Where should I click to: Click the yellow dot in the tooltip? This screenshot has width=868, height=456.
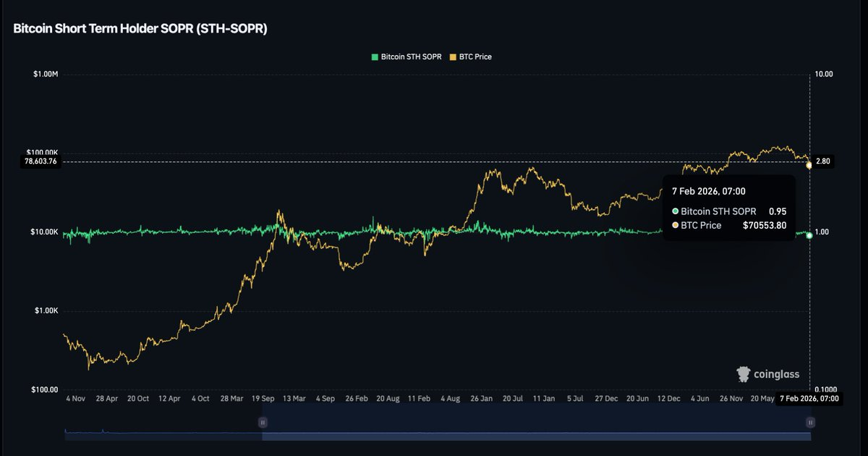(x=676, y=226)
